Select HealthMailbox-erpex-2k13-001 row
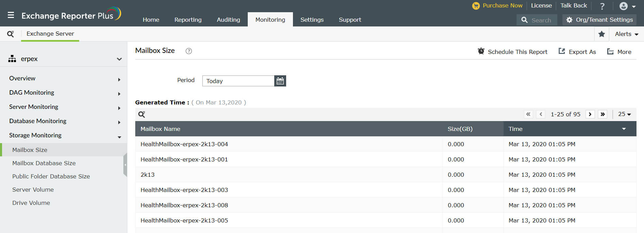 386,159
